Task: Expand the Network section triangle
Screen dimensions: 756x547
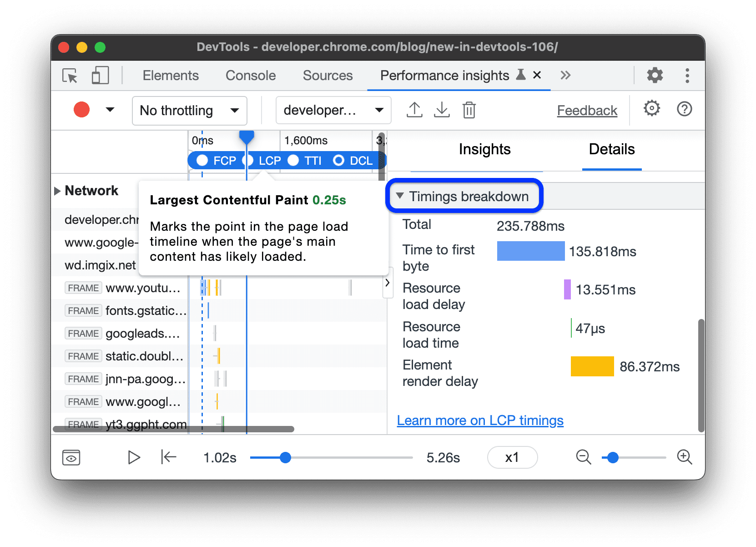Action: click(57, 191)
